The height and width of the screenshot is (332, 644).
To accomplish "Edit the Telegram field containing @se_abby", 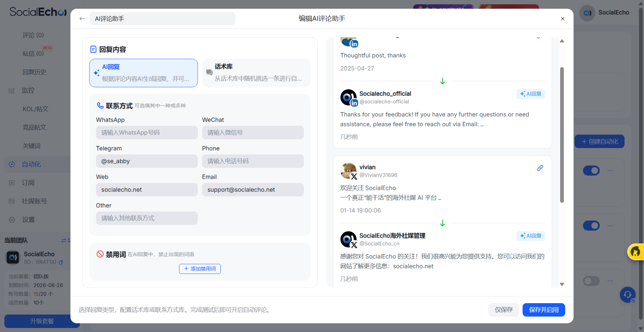I will tap(147, 161).
